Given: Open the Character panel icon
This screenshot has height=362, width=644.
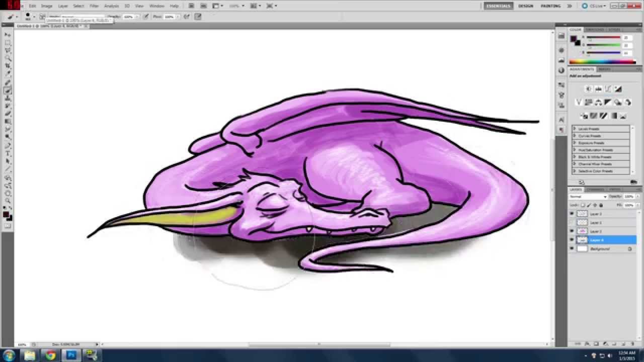Looking at the screenshot, I should (x=561, y=120).
